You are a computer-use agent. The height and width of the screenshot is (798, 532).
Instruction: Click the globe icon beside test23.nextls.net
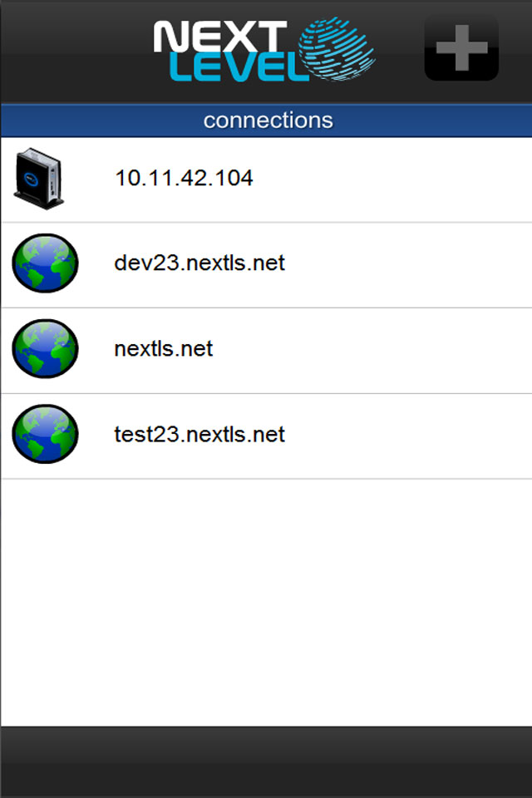45,434
